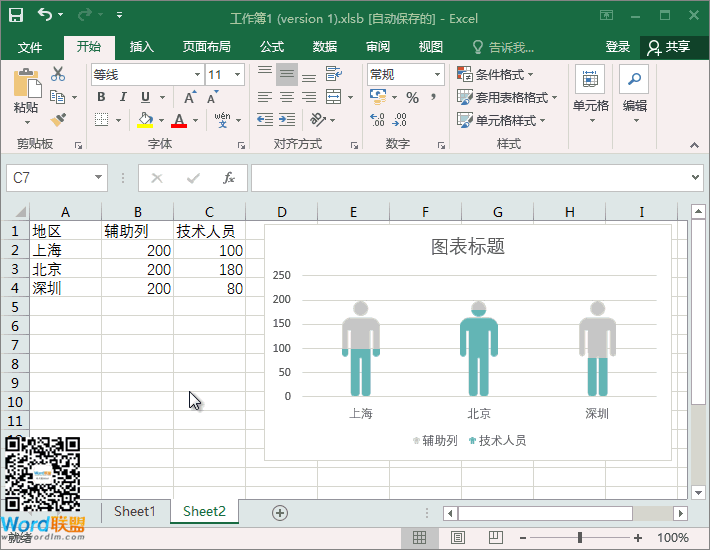
Task: Click the accounting number format icon
Action: point(378,97)
